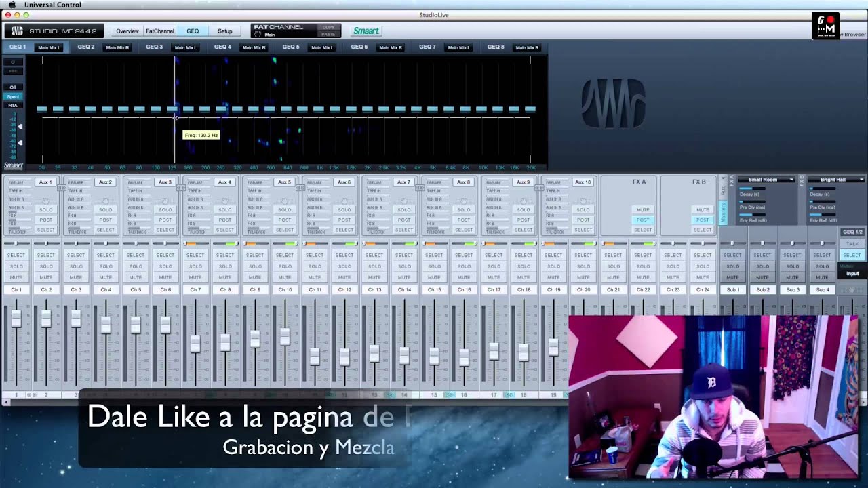Click the Input meter button
Image resolution: width=868 pixels, height=488 pixels.
pos(852,274)
